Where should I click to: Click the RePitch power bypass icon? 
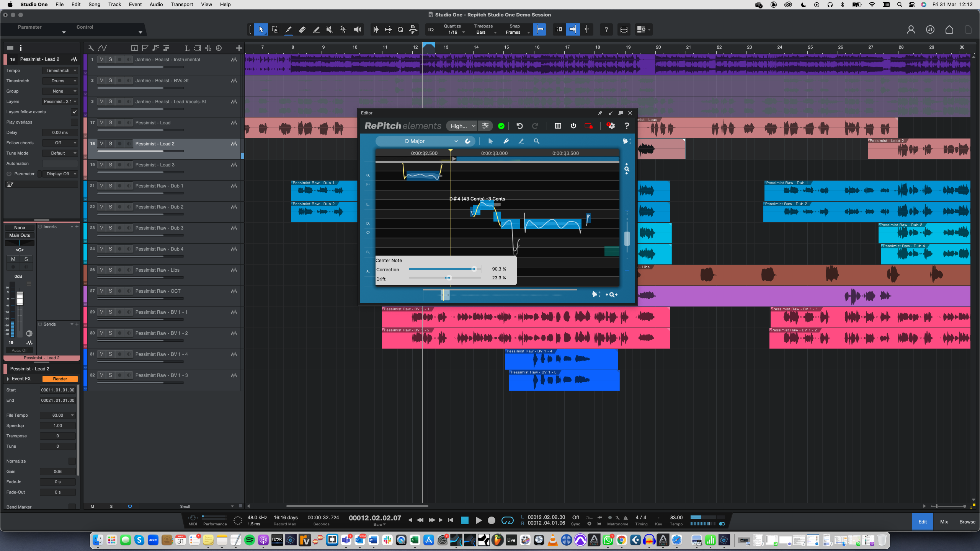tap(573, 126)
